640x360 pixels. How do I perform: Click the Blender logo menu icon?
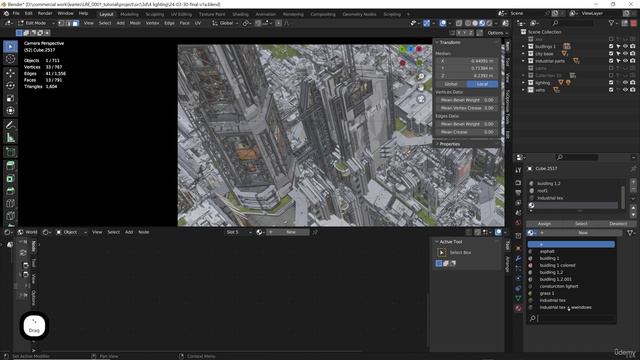6,13
